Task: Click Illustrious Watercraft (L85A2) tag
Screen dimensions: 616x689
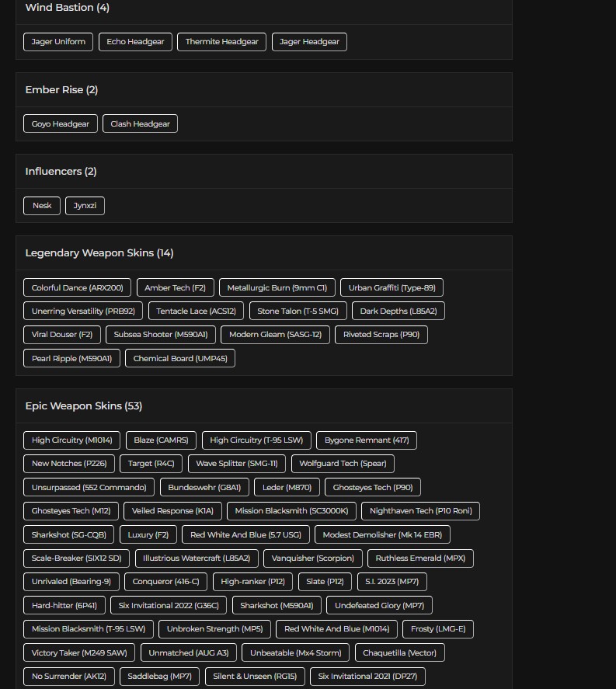Action: click(197, 558)
